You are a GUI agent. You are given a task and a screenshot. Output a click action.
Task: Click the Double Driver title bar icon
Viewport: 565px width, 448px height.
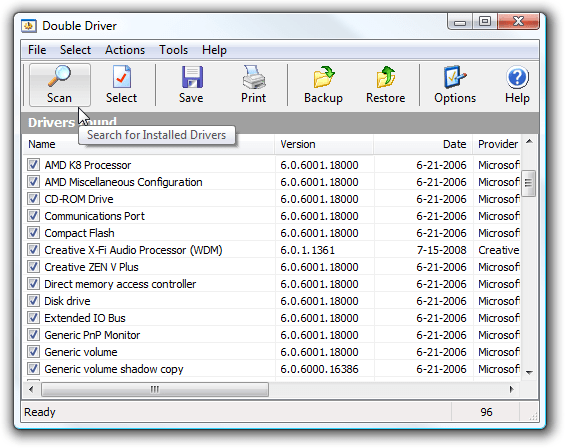click(x=29, y=26)
